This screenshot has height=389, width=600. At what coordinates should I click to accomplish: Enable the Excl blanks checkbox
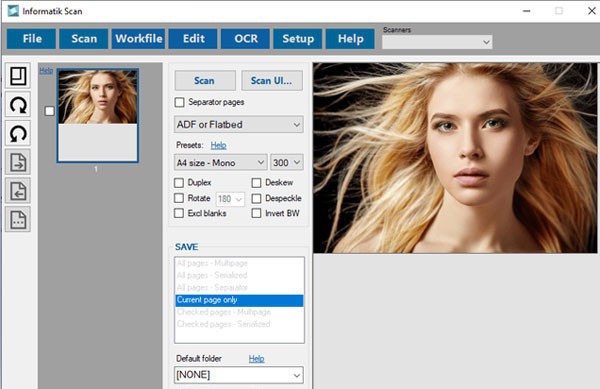tap(179, 213)
